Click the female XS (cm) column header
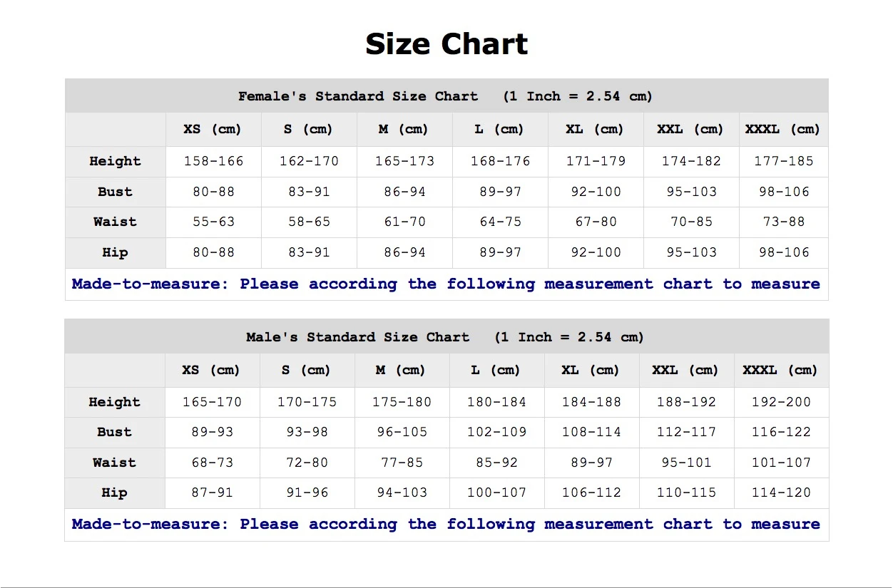This screenshot has height=588, width=893. click(213, 130)
